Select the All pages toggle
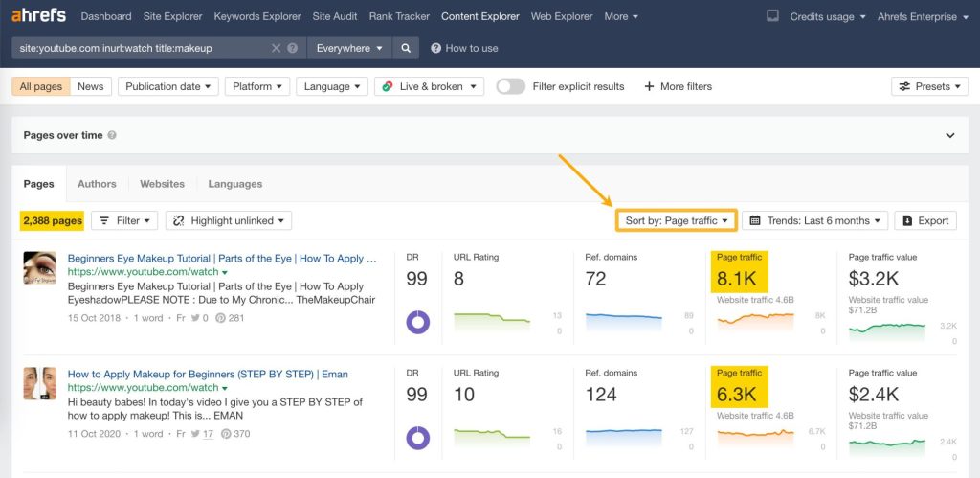The height and width of the screenshot is (478, 980). [40, 86]
